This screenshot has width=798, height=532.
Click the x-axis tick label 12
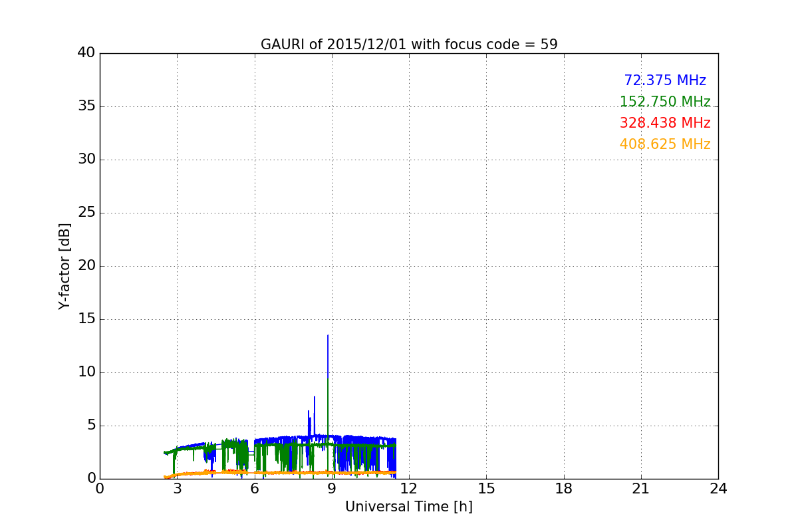(409, 489)
